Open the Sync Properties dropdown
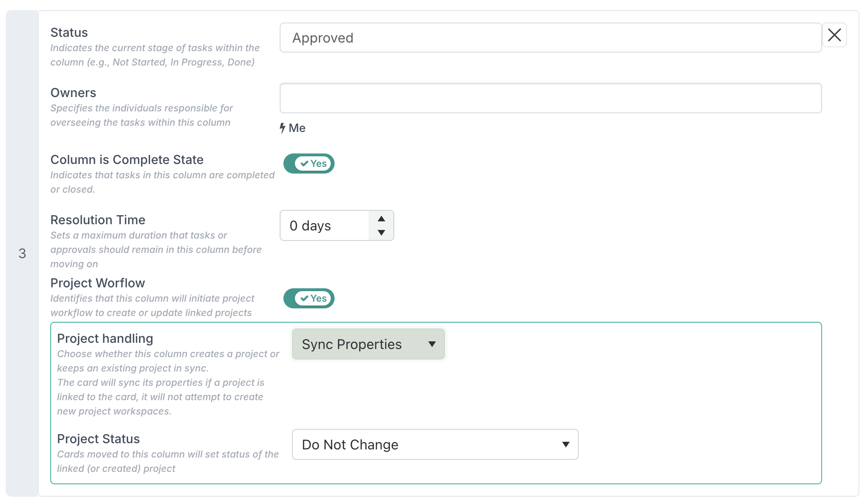 (368, 344)
